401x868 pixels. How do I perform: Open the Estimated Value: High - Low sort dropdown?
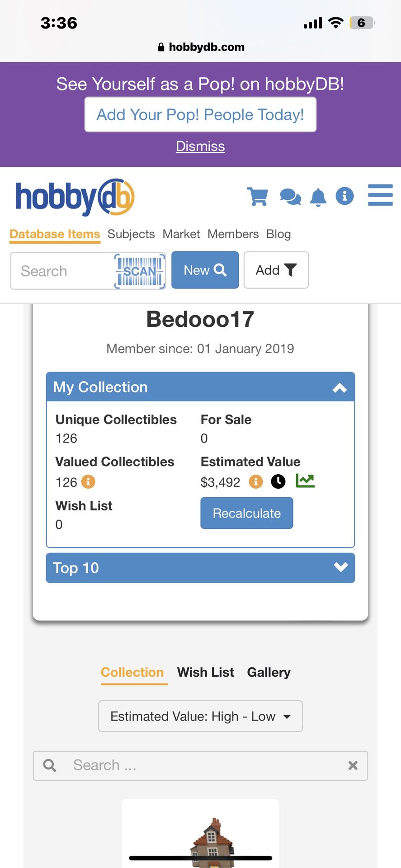pyautogui.click(x=200, y=716)
